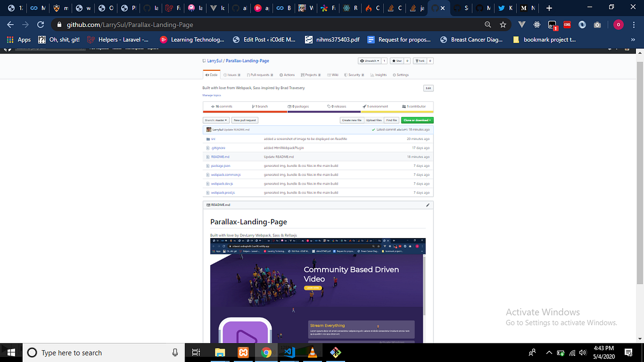
Task: Fork the repository
Action: [x=422, y=61]
